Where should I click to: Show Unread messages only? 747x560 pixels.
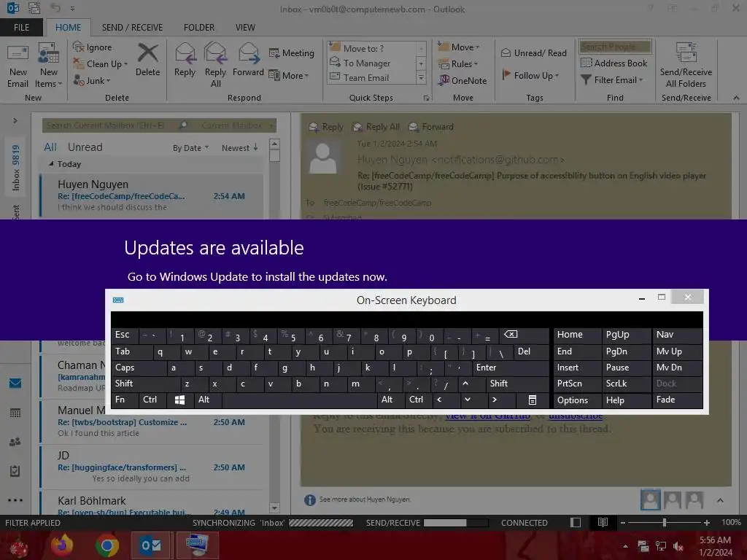[85, 147]
